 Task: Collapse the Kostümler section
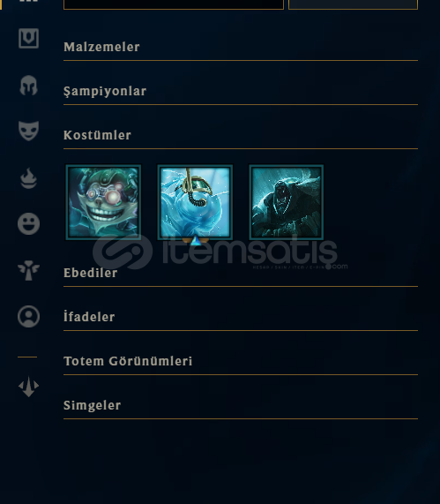click(x=241, y=135)
